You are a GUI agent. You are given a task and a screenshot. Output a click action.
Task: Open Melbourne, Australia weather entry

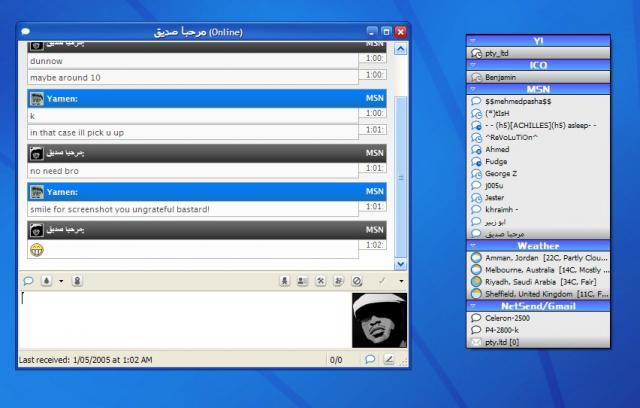pos(538,270)
